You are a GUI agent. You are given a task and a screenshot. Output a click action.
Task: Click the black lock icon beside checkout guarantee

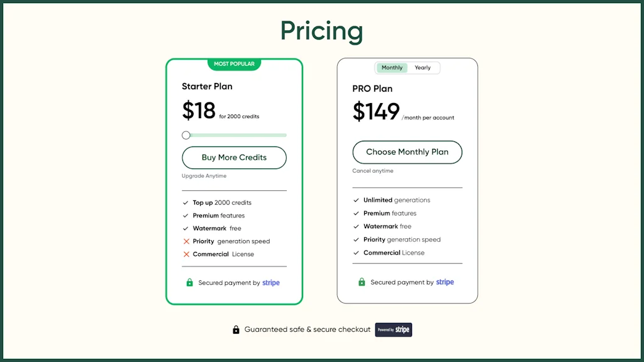click(236, 329)
